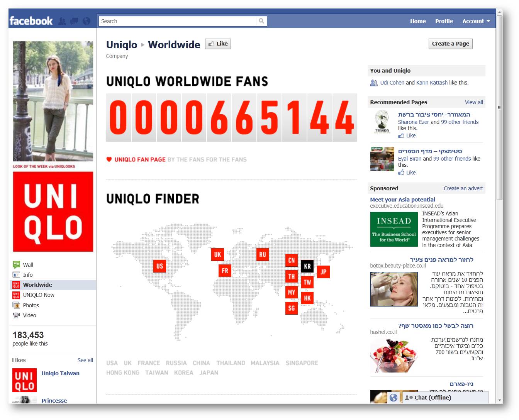Open Karin Kattash's profile link
The height and width of the screenshot is (420, 519).
coord(432,83)
